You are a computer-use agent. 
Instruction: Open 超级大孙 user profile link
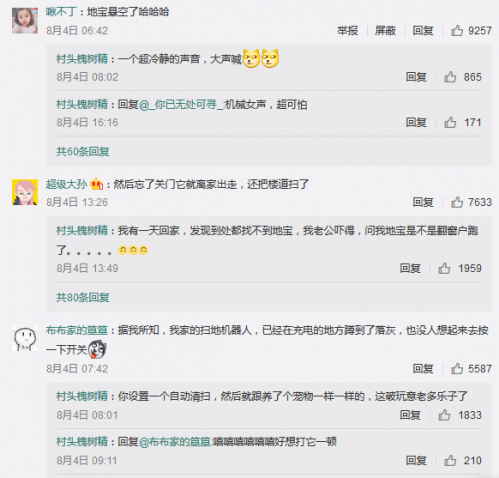(66, 184)
